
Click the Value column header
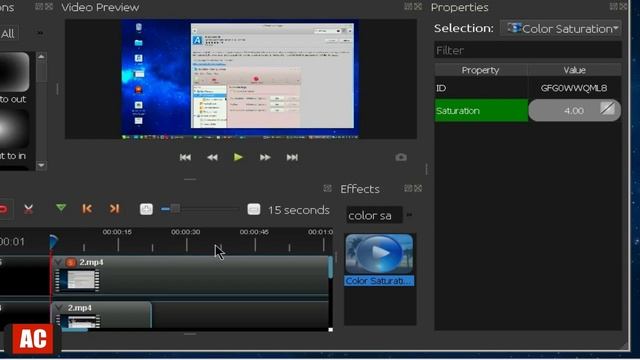pos(574,70)
